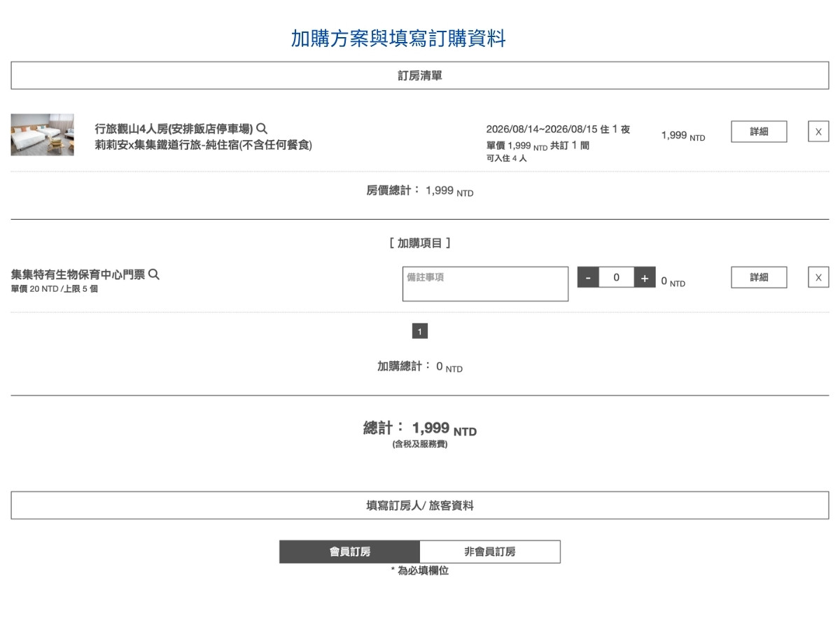Click the 填寫訂房人/旅客資料 section bar
Image resolution: width=840 pixels, height=630 pixels.
tap(419, 505)
